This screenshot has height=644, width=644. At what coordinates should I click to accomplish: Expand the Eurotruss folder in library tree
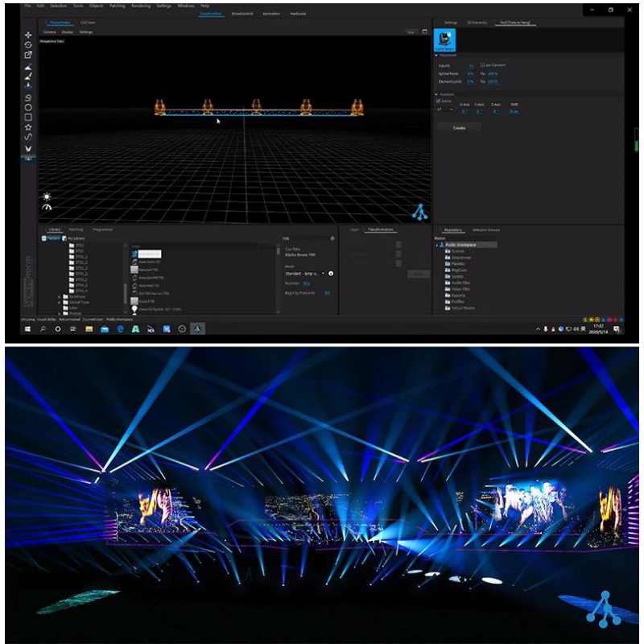click(60, 296)
